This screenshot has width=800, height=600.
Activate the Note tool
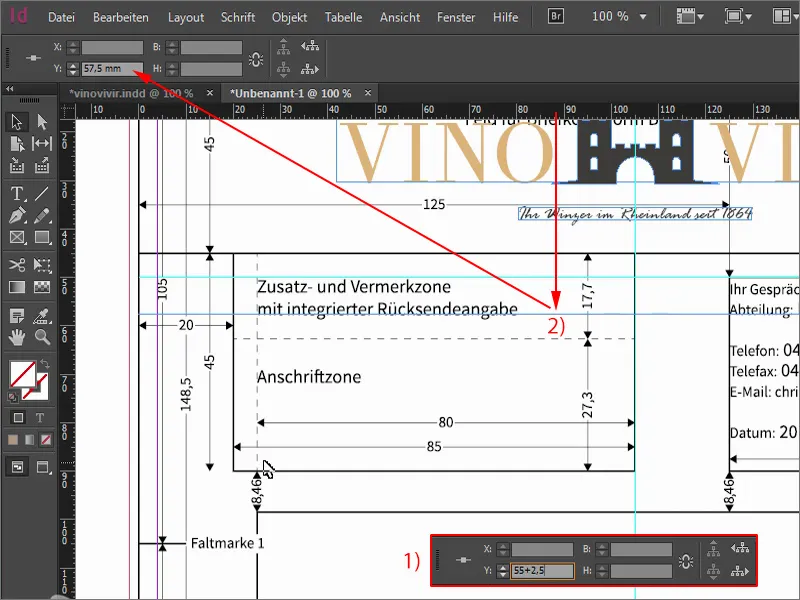coord(16,316)
